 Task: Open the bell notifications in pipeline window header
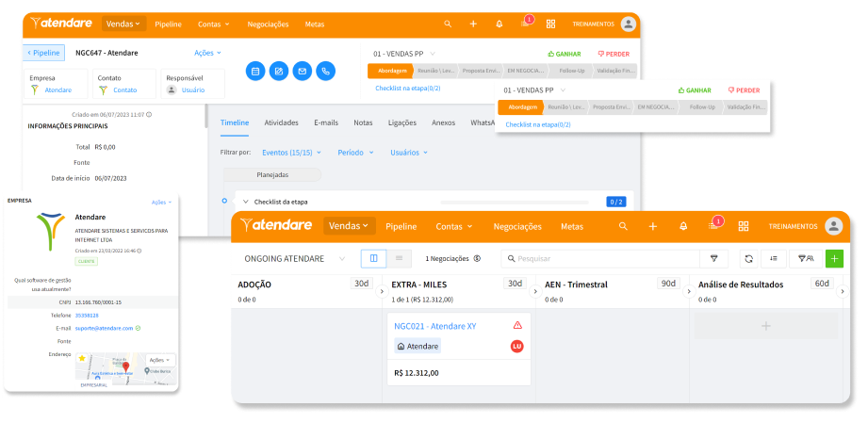(683, 226)
